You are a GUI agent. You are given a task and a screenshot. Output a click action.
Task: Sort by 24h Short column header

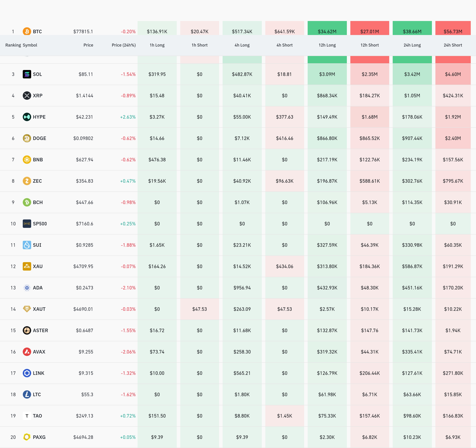(453, 45)
